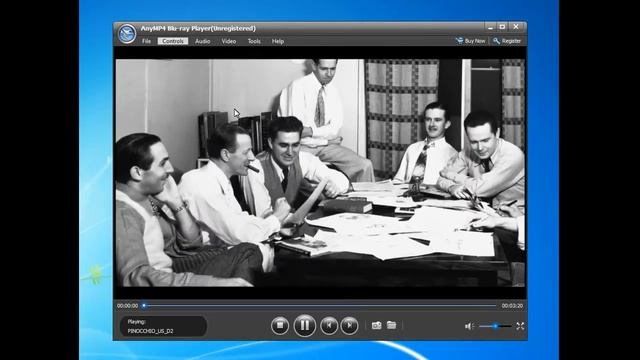Click the key icon beside Register
The height and width of the screenshot is (360, 640).
(496, 41)
